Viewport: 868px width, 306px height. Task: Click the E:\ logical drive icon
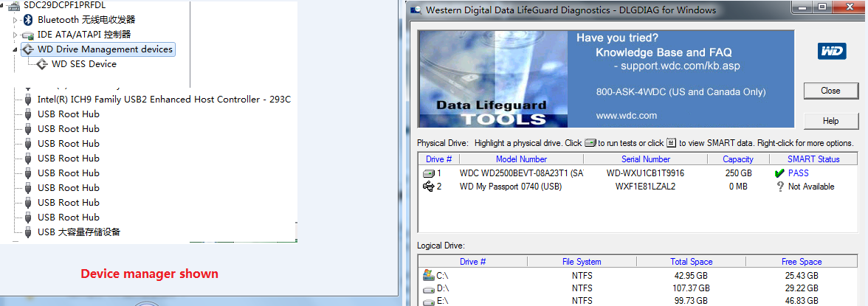tap(428, 302)
